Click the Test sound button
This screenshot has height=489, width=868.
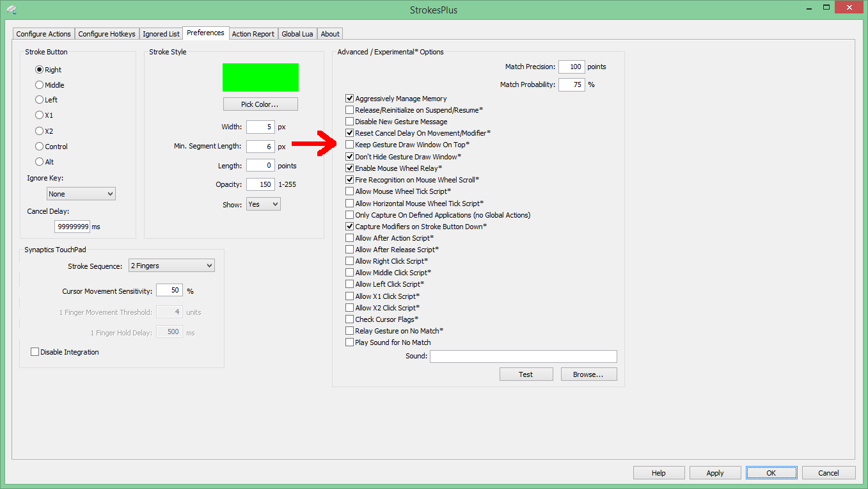click(x=526, y=374)
